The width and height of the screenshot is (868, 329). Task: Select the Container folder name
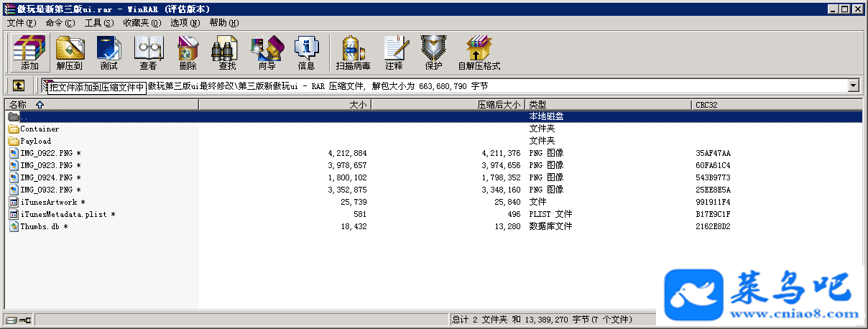point(40,129)
